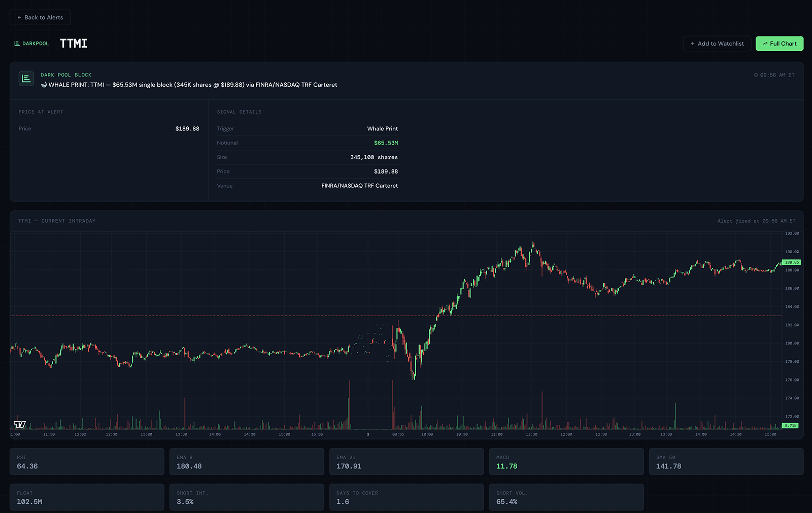The image size is (812, 513).
Task: Click the 11:30 time label right of 11:00
Action: tap(531, 434)
